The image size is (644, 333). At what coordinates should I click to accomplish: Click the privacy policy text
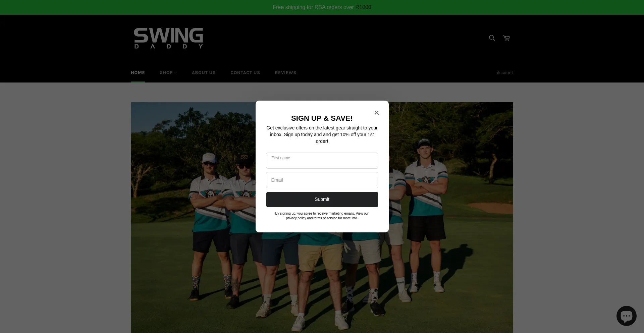[x=296, y=218]
